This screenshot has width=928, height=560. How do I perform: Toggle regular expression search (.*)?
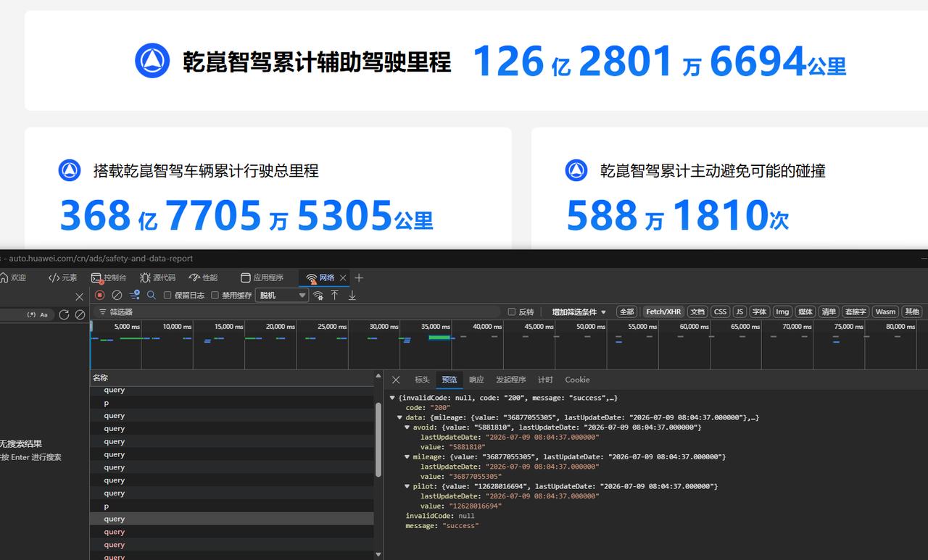pyautogui.click(x=31, y=314)
